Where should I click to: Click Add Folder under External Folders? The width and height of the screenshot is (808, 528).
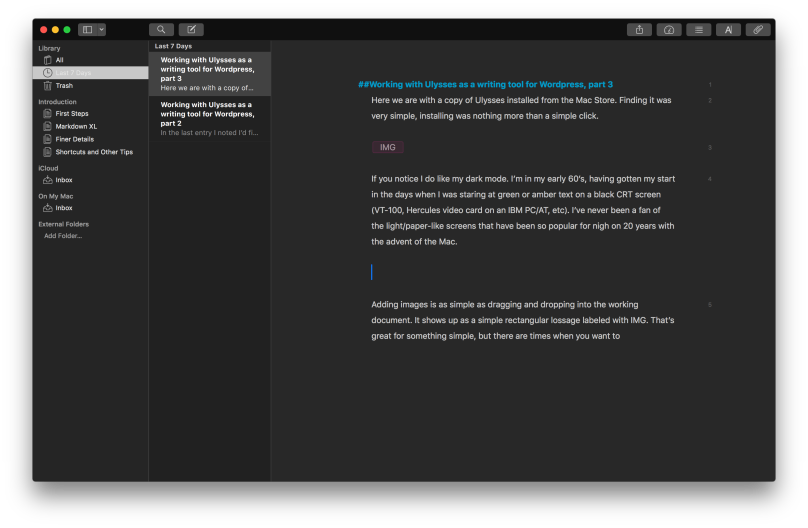[x=63, y=235]
